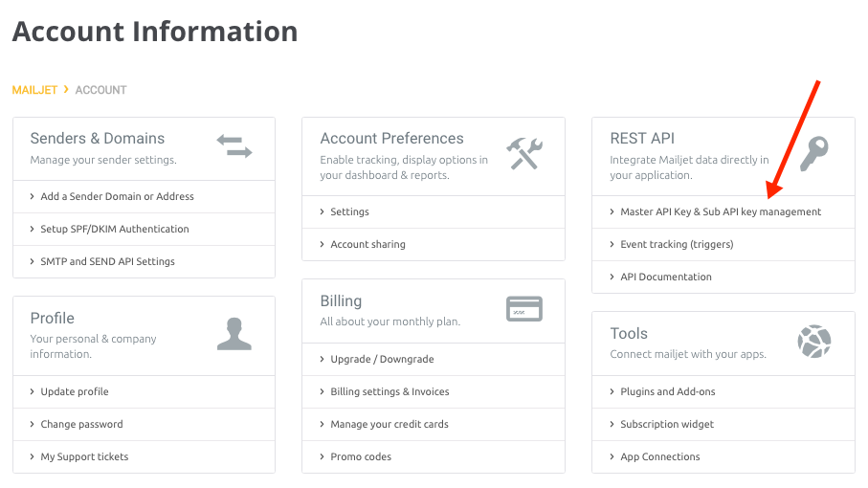
Task: Open Add a Sender Domain or Address
Action: 118,196
